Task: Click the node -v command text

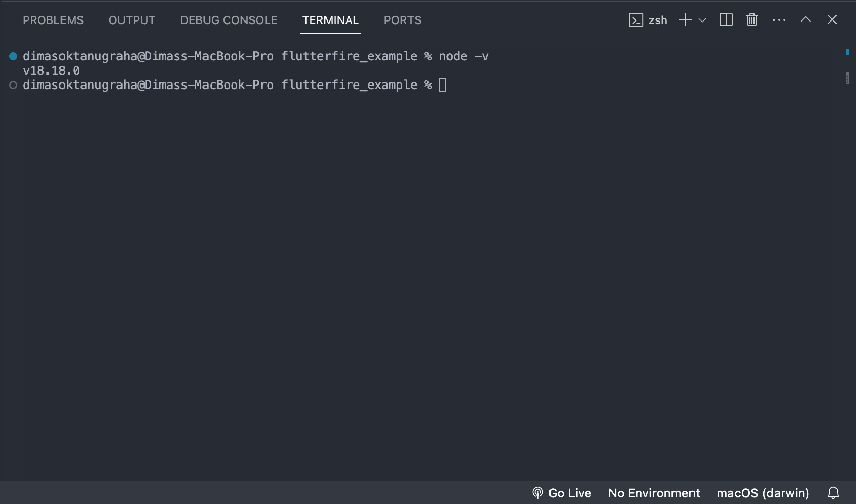Action: (x=464, y=56)
